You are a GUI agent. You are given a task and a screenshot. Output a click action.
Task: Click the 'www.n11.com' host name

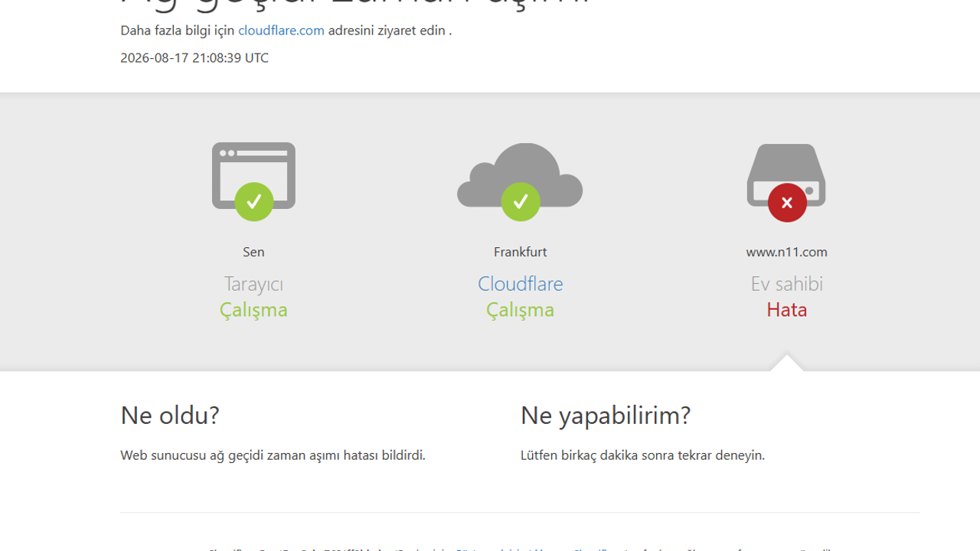(x=786, y=252)
